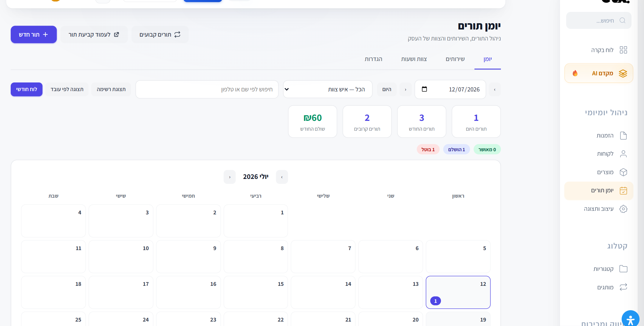
Task: Click the gear icon next to עיצוב ותצוגה
Action: point(623,209)
